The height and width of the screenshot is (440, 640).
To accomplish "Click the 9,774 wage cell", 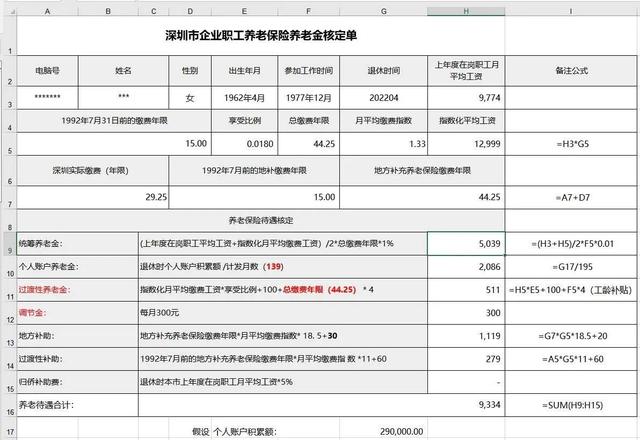I will (x=466, y=98).
